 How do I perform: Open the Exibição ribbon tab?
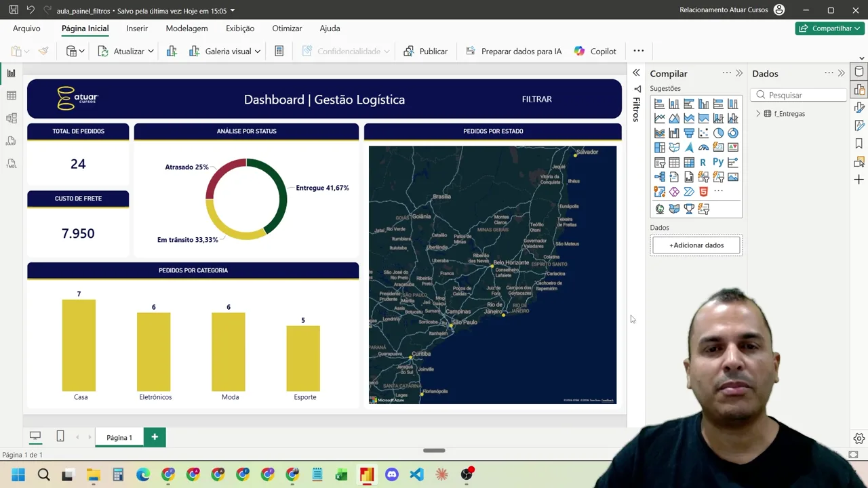pos(240,28)
